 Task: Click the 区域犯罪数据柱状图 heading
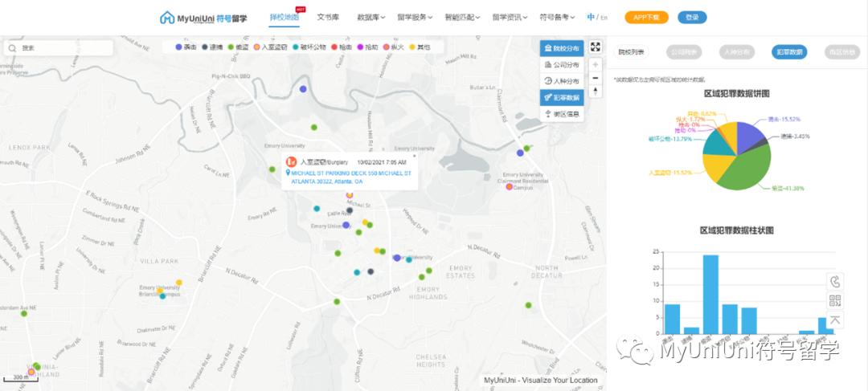click(737, 230)
